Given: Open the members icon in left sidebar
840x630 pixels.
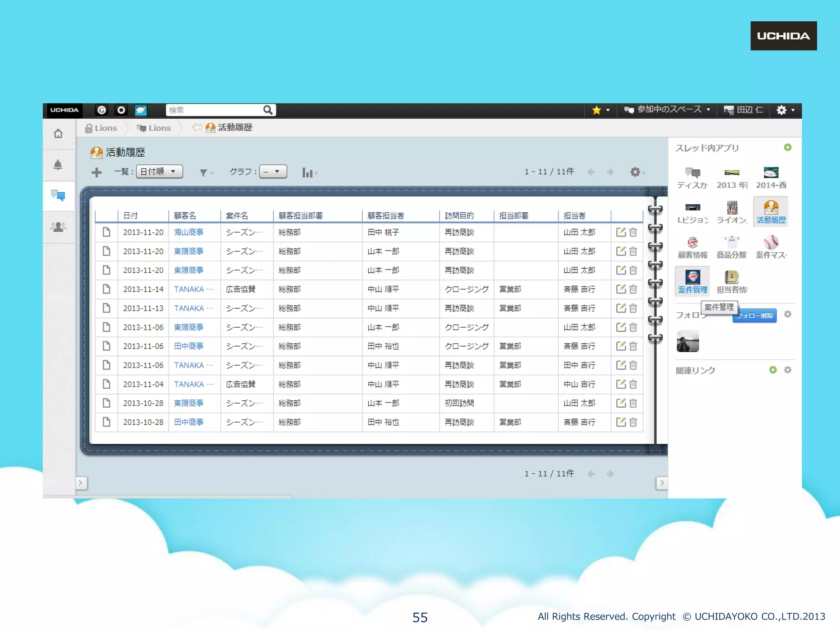Looking at the screenshot, I should (58, 227).
